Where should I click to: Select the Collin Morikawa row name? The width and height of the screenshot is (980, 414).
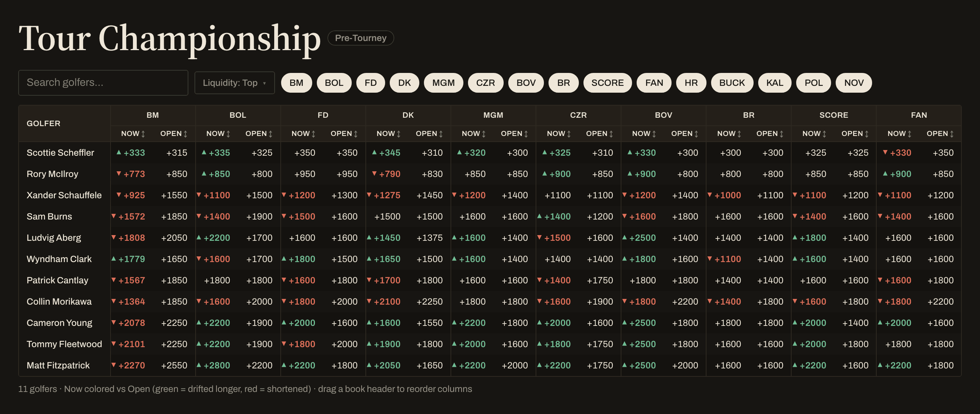pos(59,302)
